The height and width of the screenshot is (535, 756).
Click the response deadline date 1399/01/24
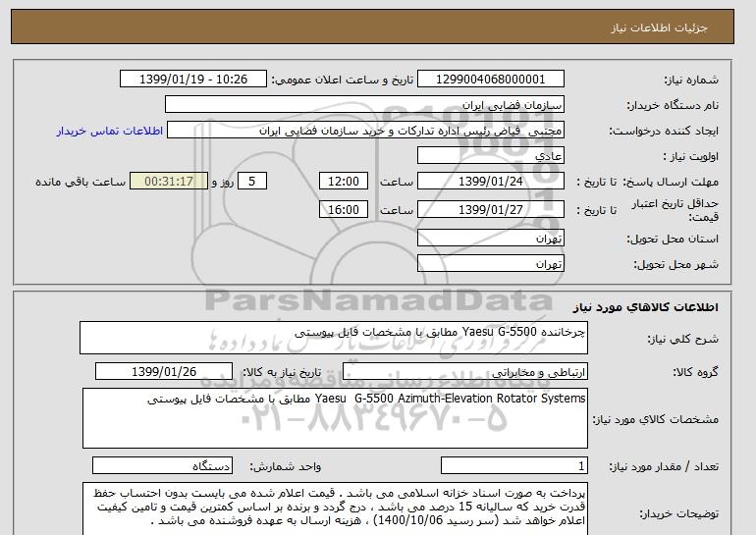[x=490, y=182]
